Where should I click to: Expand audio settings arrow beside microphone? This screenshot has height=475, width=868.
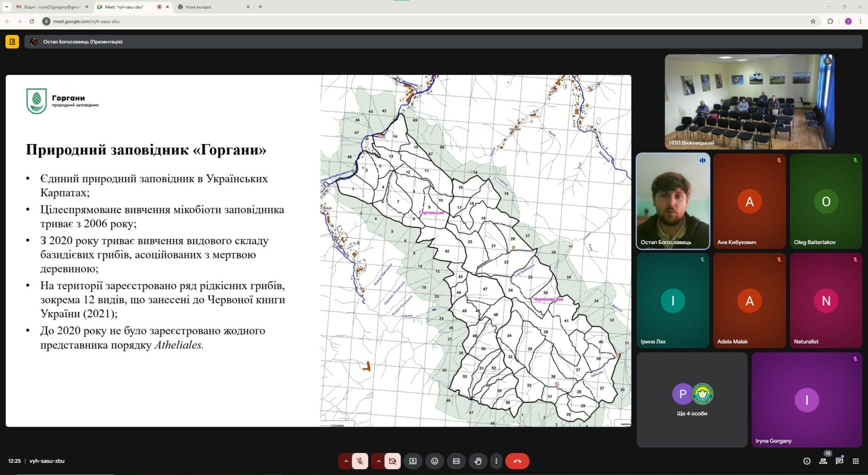point(346,461)
